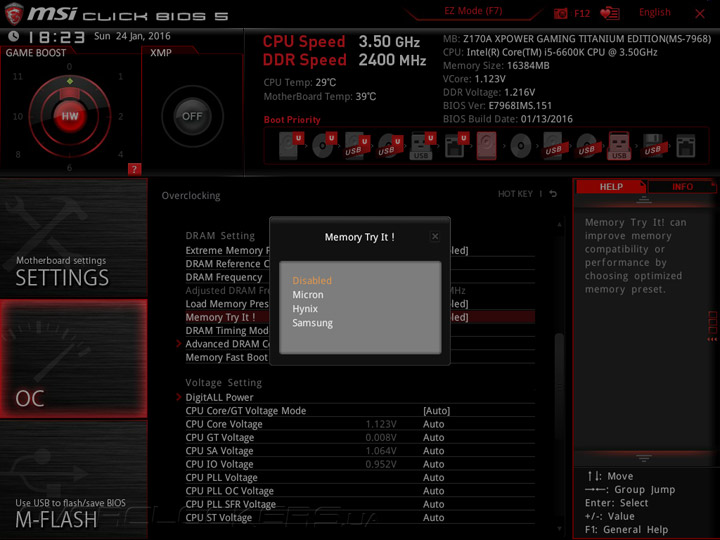
Task: Click the collapse handle atop the help panel
Action: 644,200
